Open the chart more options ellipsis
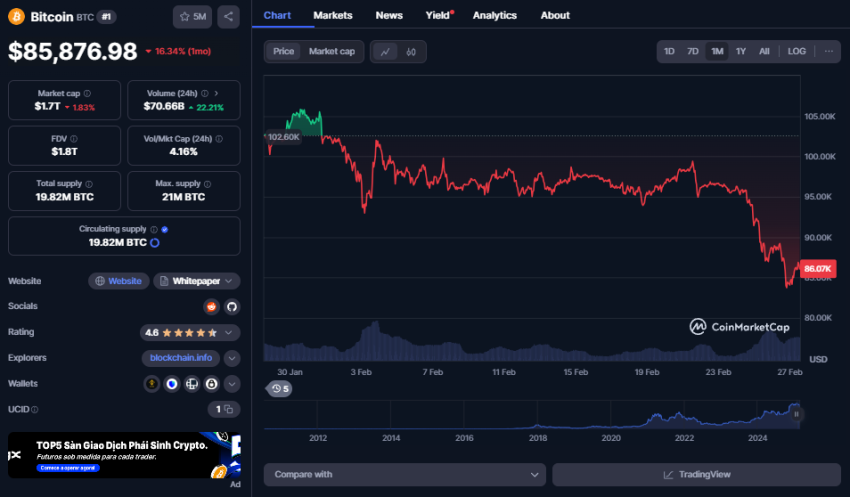Image resolution: width=850 pixels, height=497 pixels. (828, 51)
